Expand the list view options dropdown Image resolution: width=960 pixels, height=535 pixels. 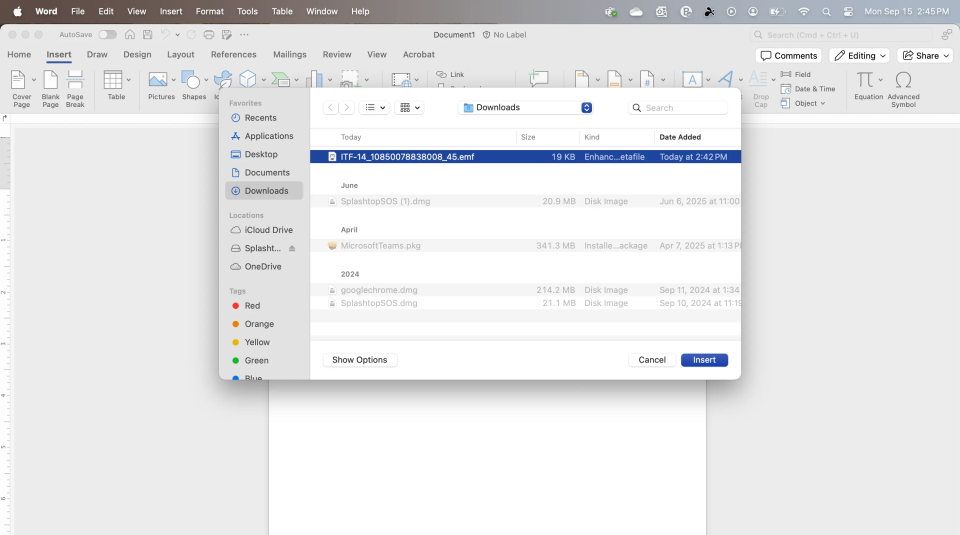click(375, 108)
